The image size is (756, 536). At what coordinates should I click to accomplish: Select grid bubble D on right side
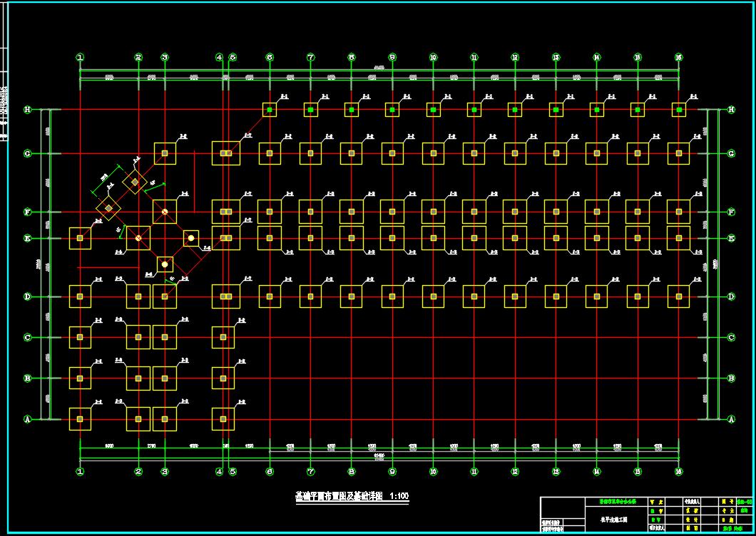(731, 297)
